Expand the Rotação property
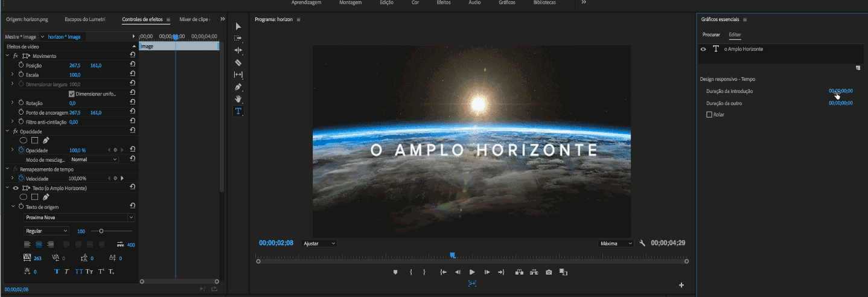 [12, 103]
